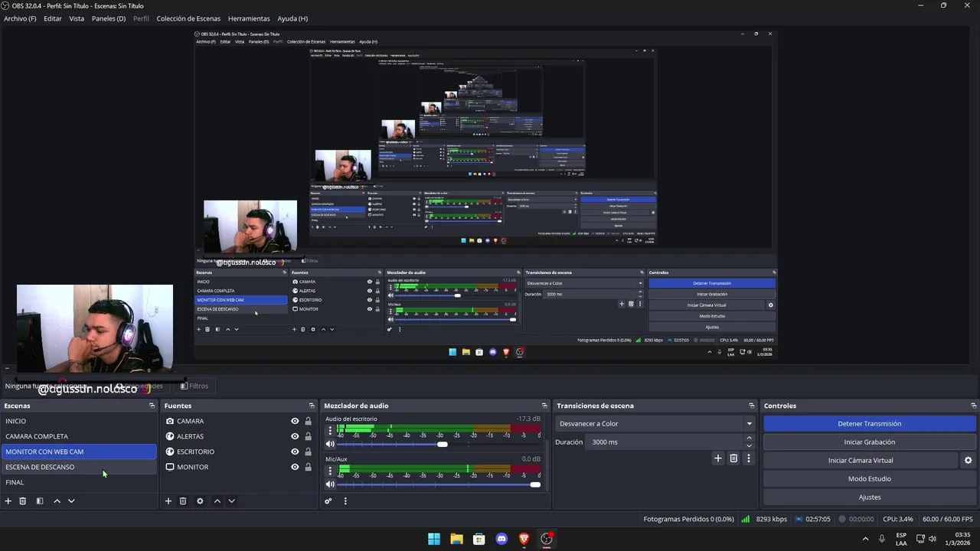Remove selected scene with trash icon

(x=23, y=501)
